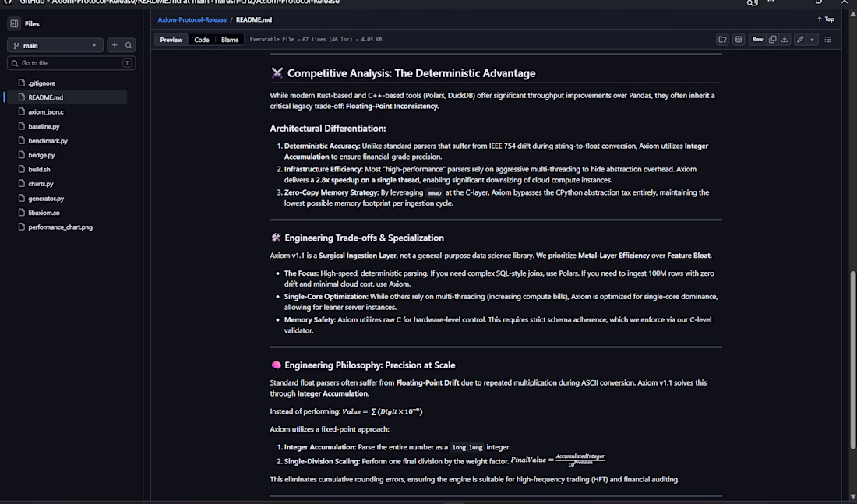This screenshot has height=504, width=857.
Task: Click the Architectural Differentiation heading
Action: (327, 129)
